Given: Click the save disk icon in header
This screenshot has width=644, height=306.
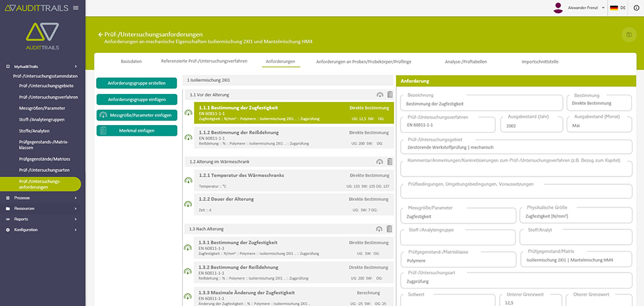Looking at the screenshot, I should [x=627, y=35].
